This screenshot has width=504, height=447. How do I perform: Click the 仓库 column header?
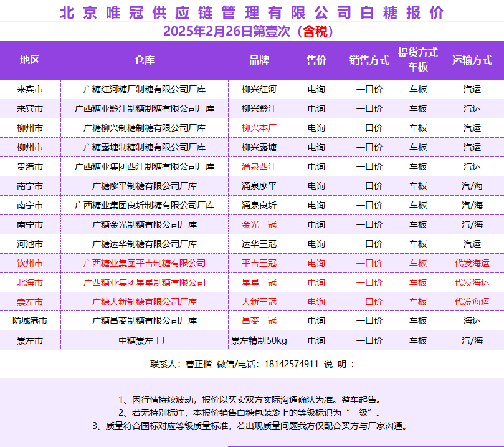coord(145,60)
